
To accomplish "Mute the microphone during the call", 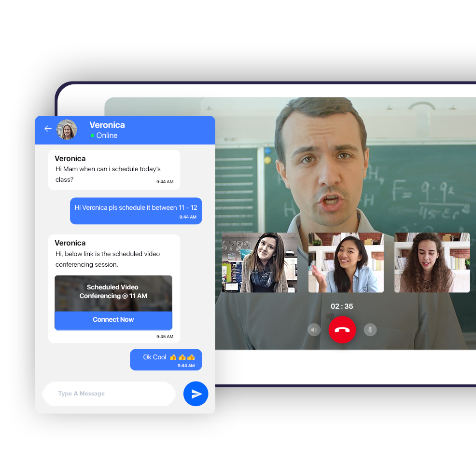I will tap(370, 330).
